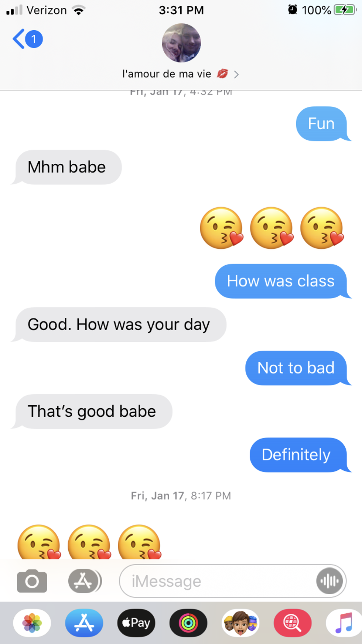Viewport: 362px width, 644px height.
Task: Open the App Store iMessage app
Action: click(84, 623)
